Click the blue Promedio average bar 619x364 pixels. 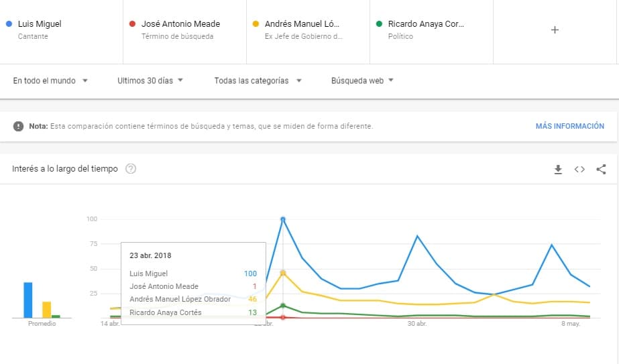click(28, 300)
